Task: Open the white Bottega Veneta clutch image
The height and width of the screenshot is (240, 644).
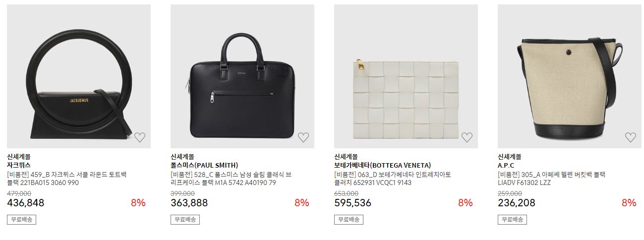Action: click(406, 76)
